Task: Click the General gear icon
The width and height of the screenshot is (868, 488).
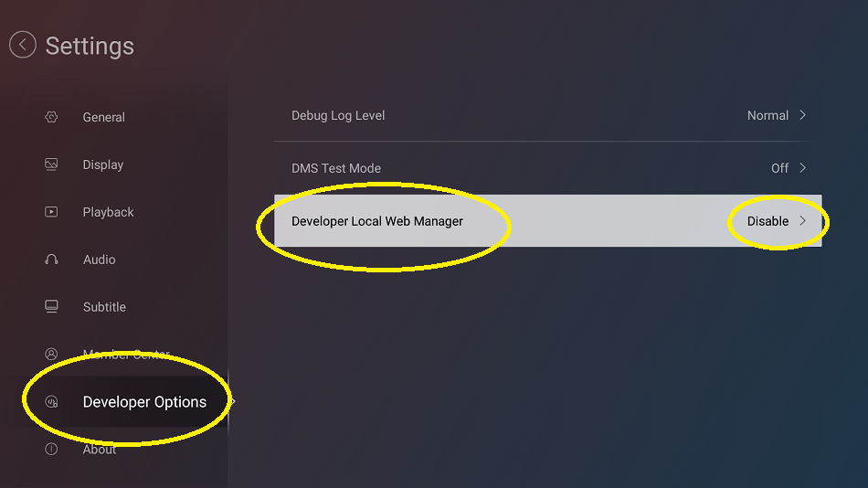Action: 51,117
